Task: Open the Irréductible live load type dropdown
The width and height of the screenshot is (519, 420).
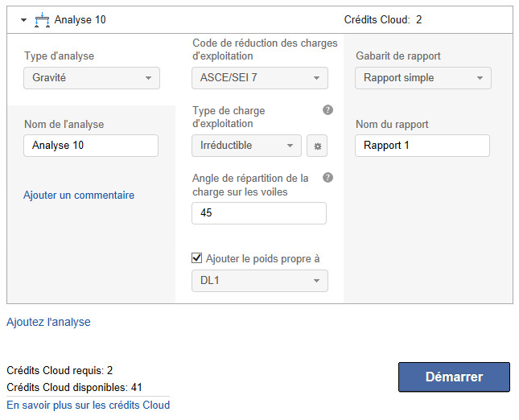Action: click(x=246, y=146)
